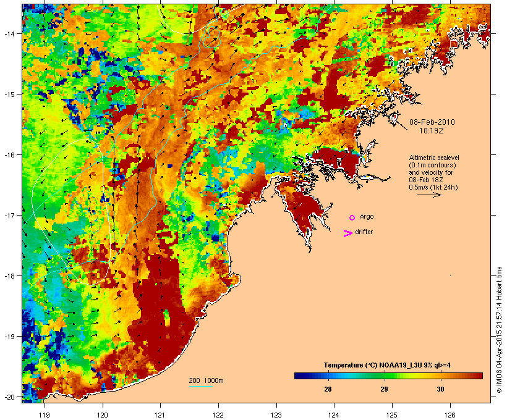Click the '-15' latitude axis label
Viewport: 507px width, 420px height.
coord(9,94)
